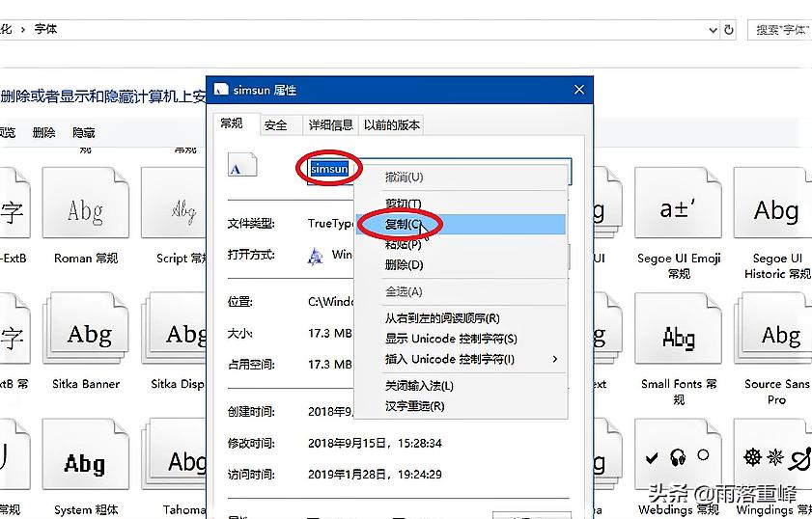Choose 从右到左的阅读顺序(R) menu entry
The height and width of the screenshot is (519, 812).
461,318
